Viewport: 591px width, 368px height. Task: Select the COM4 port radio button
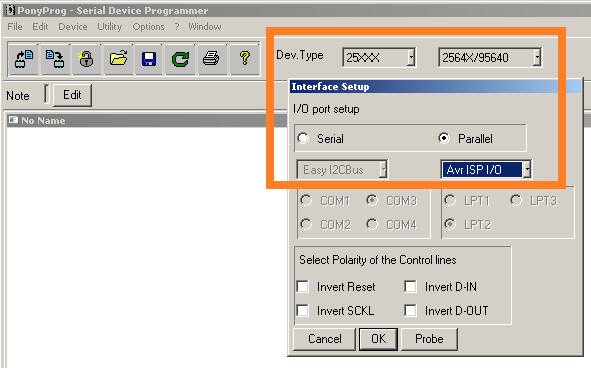pyautogui.click(x=372, y=224)
